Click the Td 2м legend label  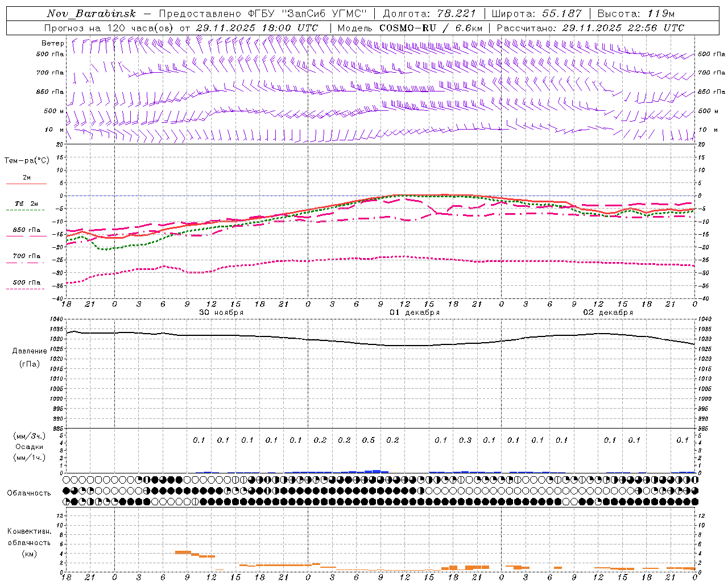(x=27, y=203)
